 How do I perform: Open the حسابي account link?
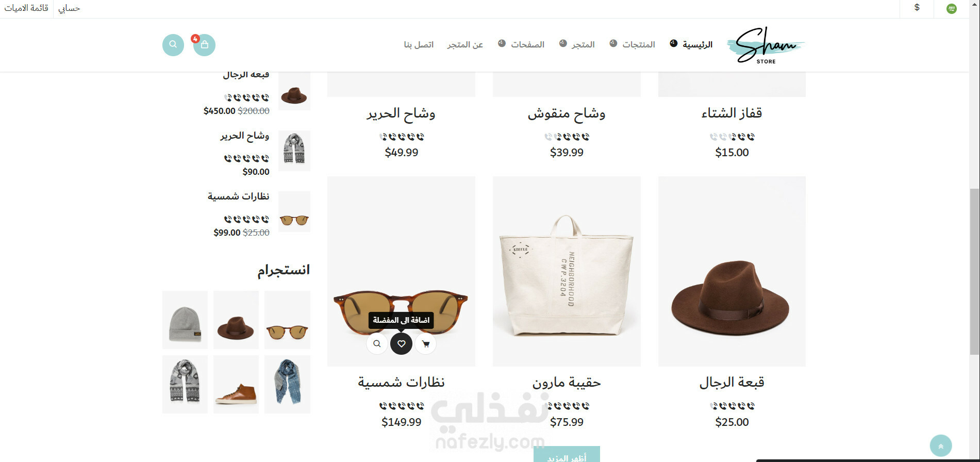(x=69, y=8)
